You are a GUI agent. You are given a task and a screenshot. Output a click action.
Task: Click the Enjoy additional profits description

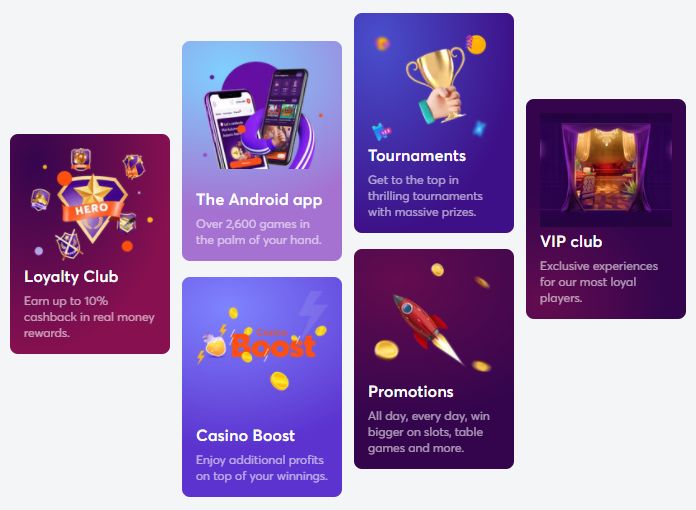[x=262, y=468]
